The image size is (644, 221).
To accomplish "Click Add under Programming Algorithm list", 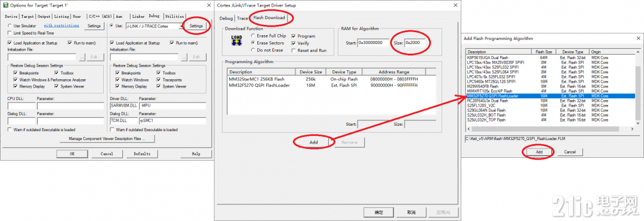I will [313, 142].
